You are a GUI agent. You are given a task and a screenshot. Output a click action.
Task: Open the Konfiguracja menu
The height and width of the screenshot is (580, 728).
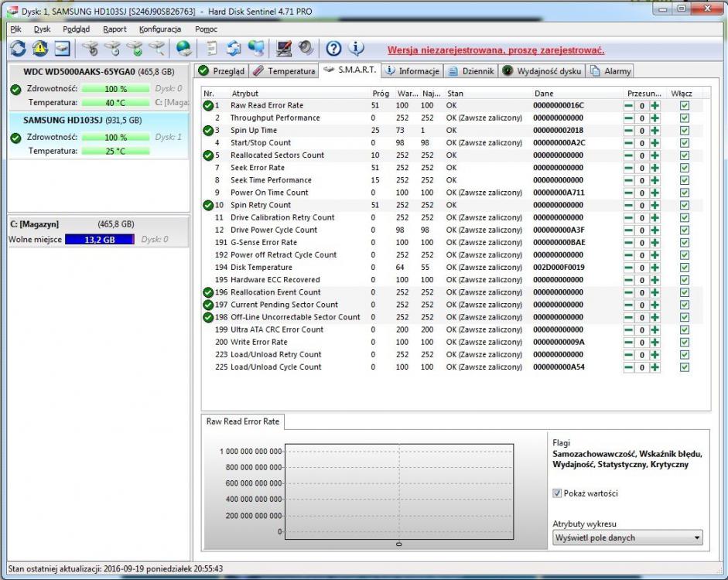click(160, 29)
